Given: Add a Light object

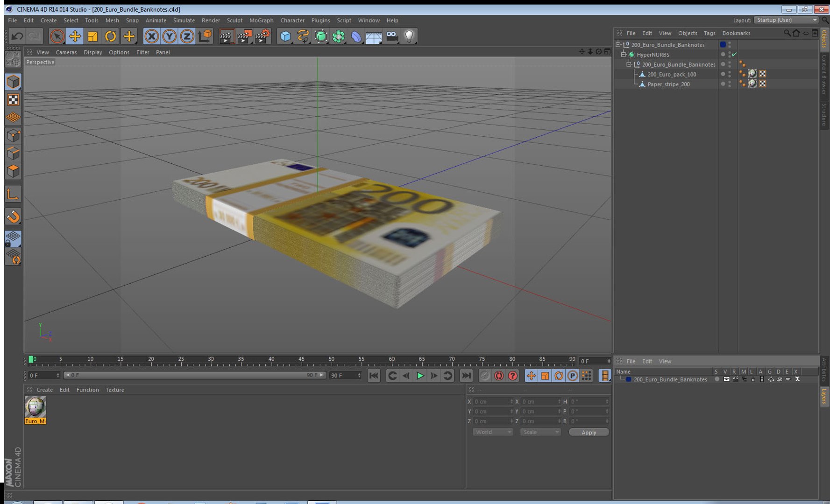Looking at the screenshot, I should pos(410,36).
